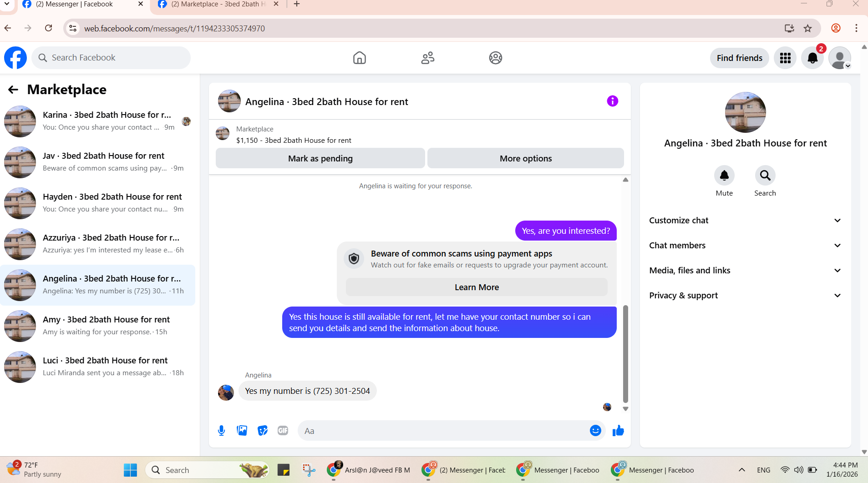The image size is (868, 483).
Task: Reload the page in Chrome
Action: coord(48,28)
